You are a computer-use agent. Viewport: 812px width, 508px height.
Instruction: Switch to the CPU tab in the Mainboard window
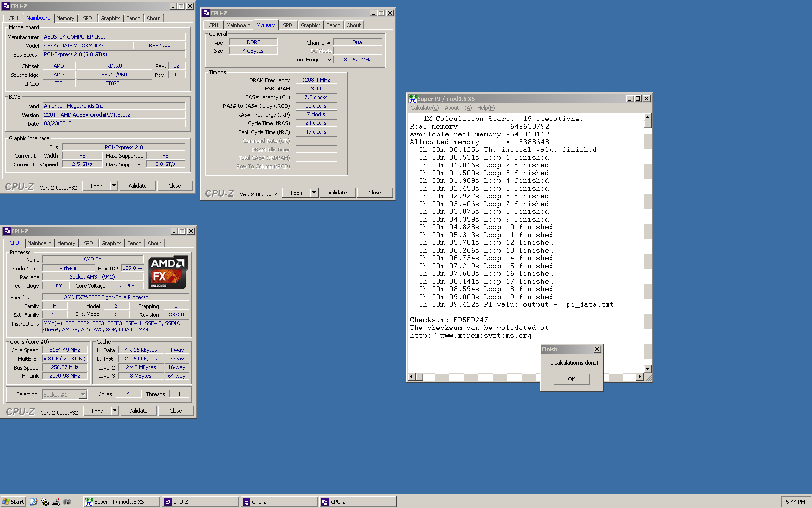(14, 18)
